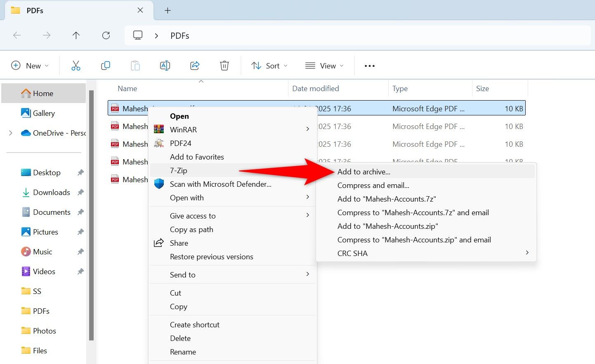Open the New item dropdown
Viewport: 595px width, 364px height.
click(x=30, y=65)
